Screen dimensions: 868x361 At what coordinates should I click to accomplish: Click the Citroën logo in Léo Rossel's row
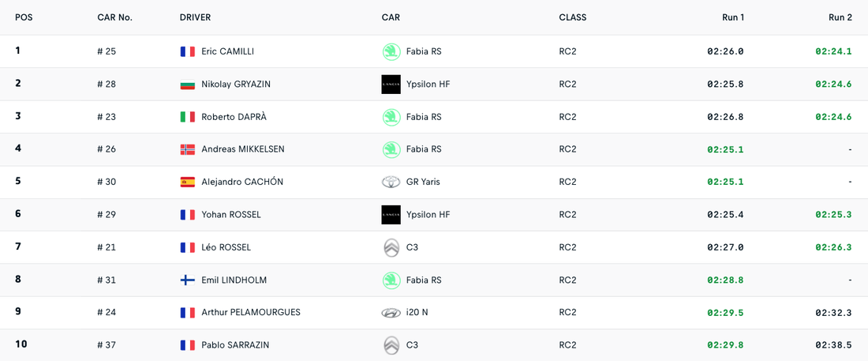click(x=391, y=247)
